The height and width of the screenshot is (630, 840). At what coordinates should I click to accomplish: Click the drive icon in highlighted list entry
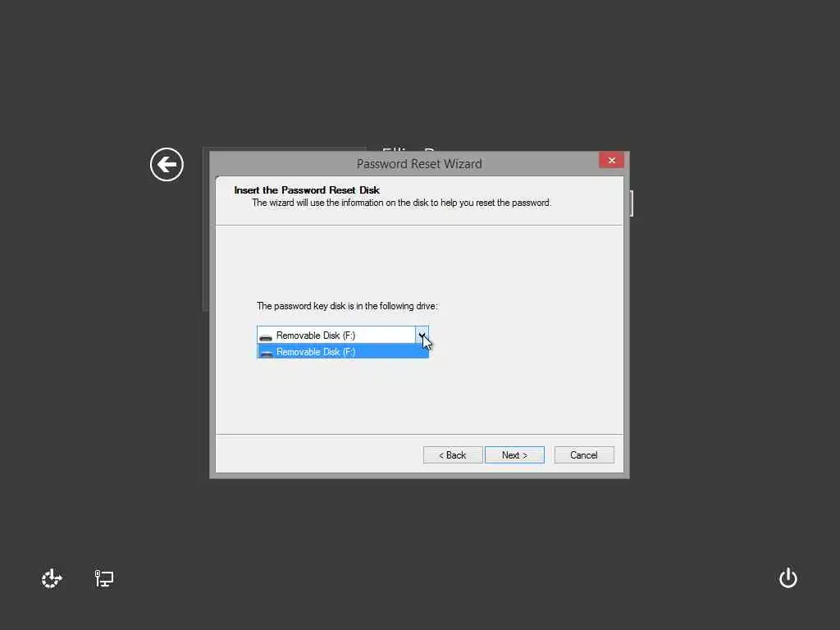[267, 353]
